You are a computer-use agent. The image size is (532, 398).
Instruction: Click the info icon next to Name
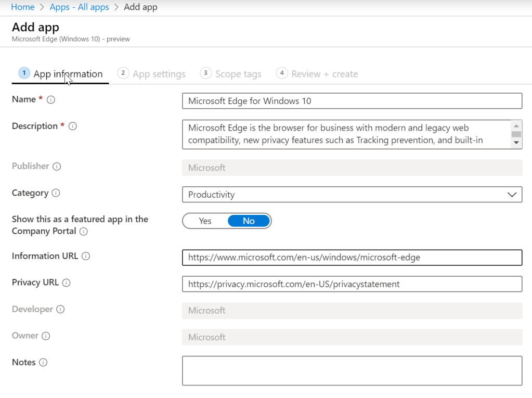click(51, 100)
